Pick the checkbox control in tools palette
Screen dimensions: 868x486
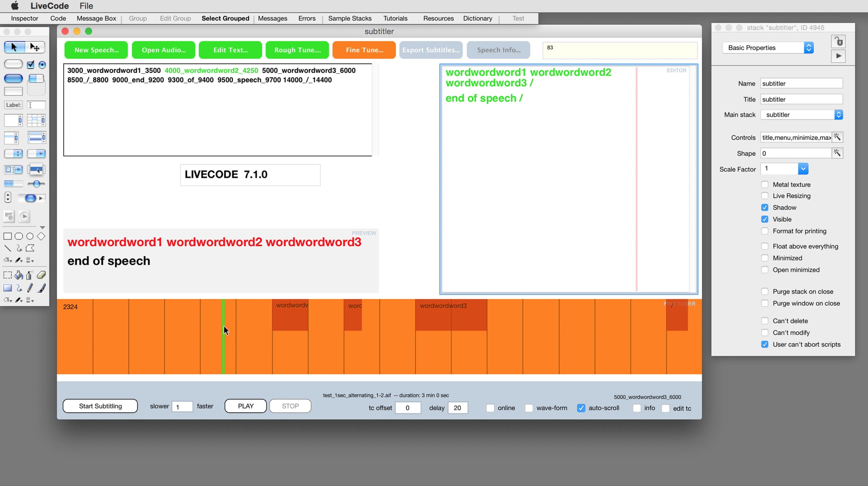[30, 65]
